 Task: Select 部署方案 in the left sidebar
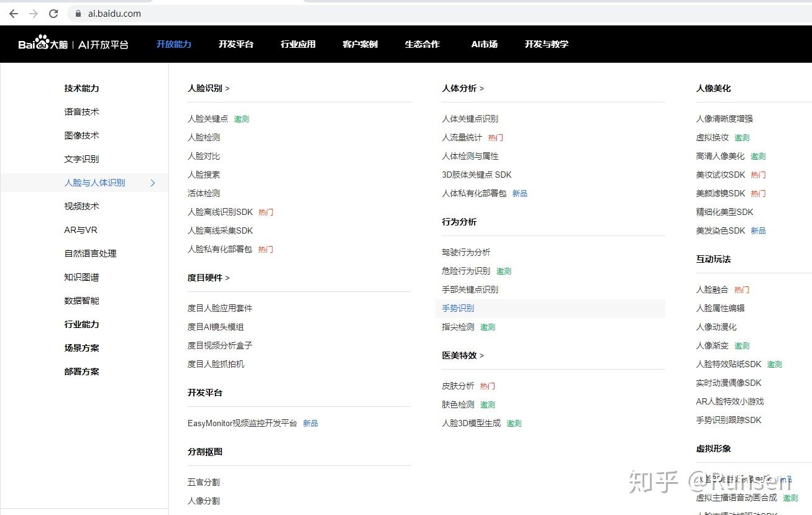[x=82, y=371]
